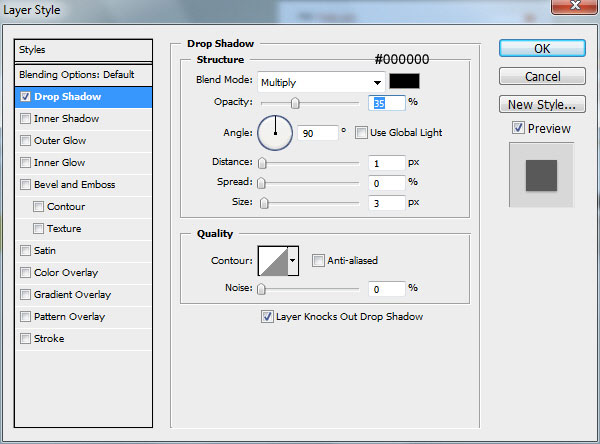This screenshot has width=600, height=444.
Task: Select the Inner Shadow label
Action: pos(67,119)
